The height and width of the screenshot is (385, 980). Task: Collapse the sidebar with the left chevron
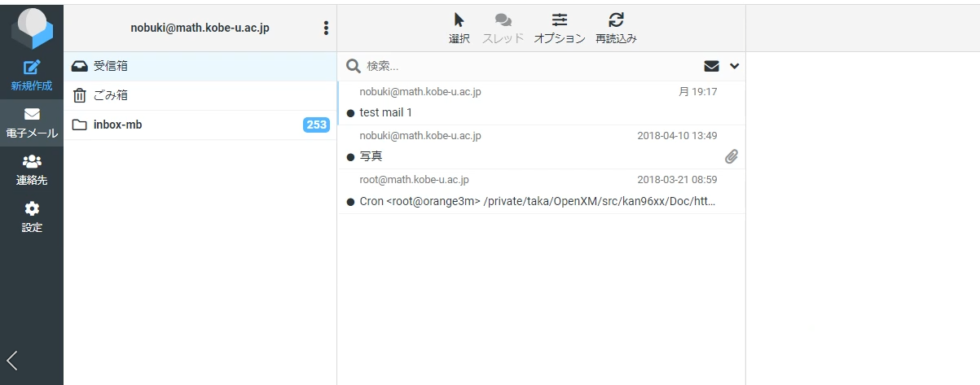(12, 361)
